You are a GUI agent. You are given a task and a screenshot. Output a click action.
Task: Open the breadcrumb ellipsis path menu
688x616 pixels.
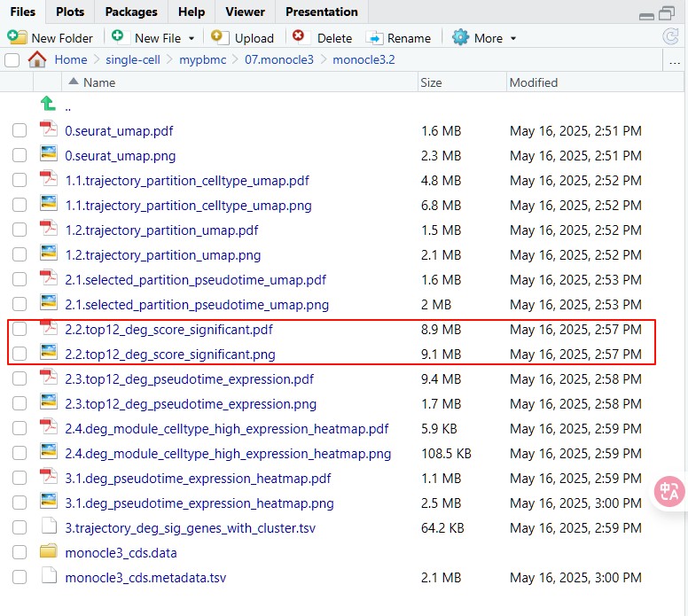click(x=675, y=61)
